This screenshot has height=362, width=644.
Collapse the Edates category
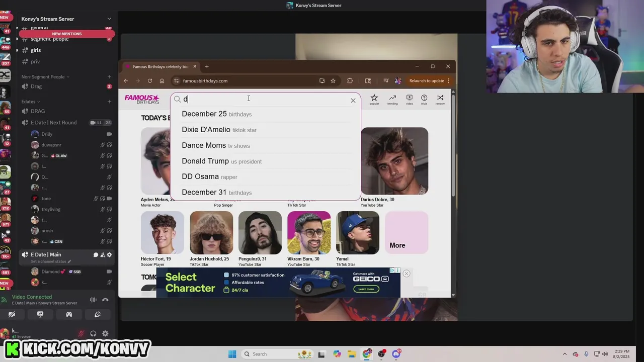(31, 102)
